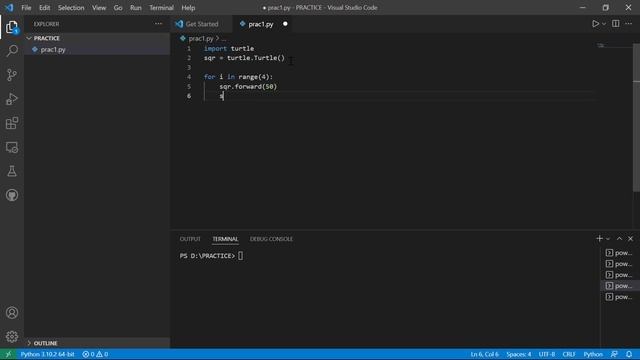640x360 pixels.
Task: Click the terminal prompt input area
Action: [240, 256]
